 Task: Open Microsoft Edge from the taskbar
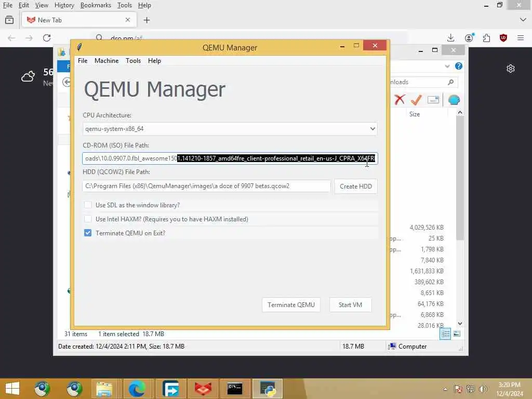(x=137, y=389)
